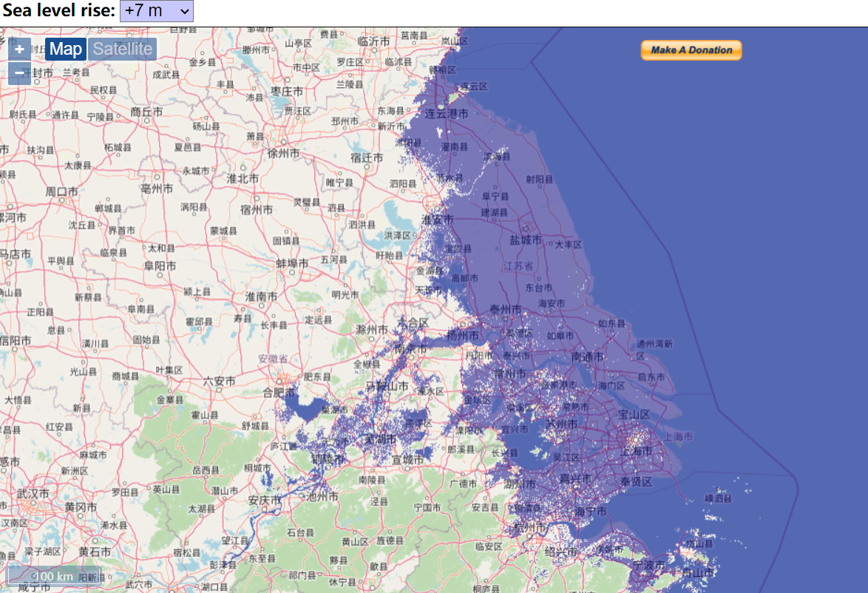Click the 合肥市 city label
This screenshot has height=593, width=868.
(x=279, y=393)
